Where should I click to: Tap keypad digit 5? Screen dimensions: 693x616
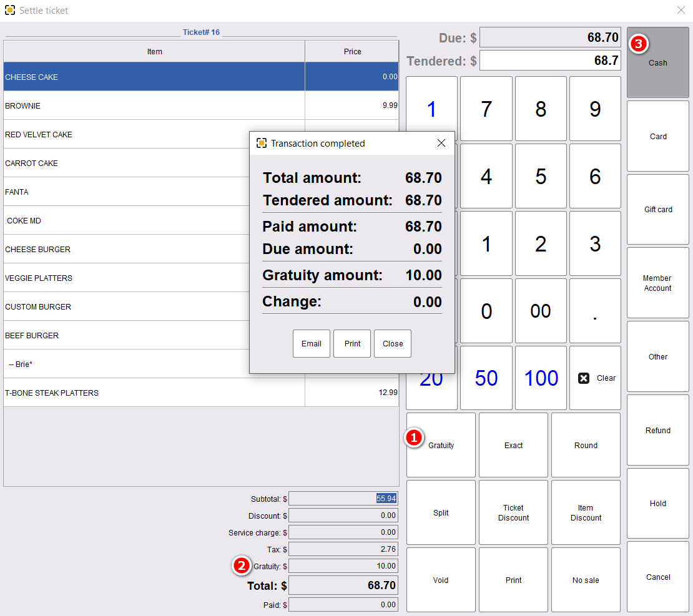(541, 176)
